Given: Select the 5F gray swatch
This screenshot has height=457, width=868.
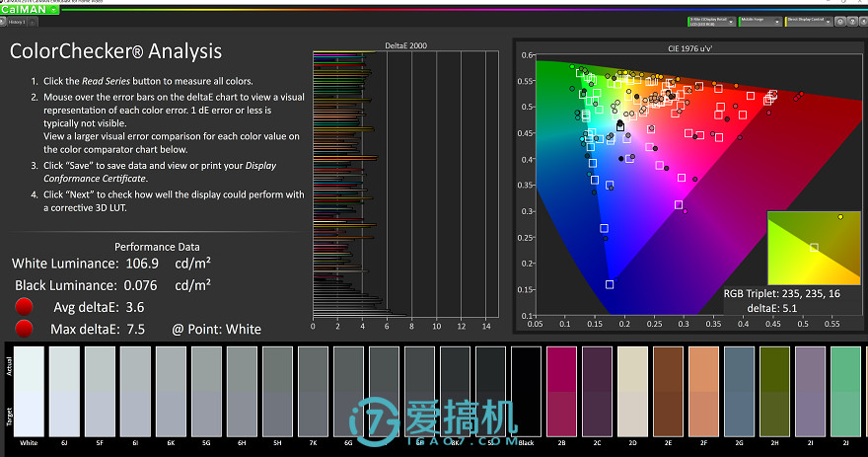Looking at the screenshot, I should 100,392.
